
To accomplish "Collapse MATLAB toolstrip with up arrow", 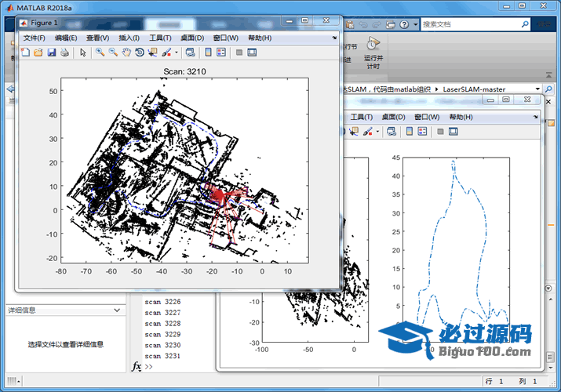I will click(x=548, y=75).
